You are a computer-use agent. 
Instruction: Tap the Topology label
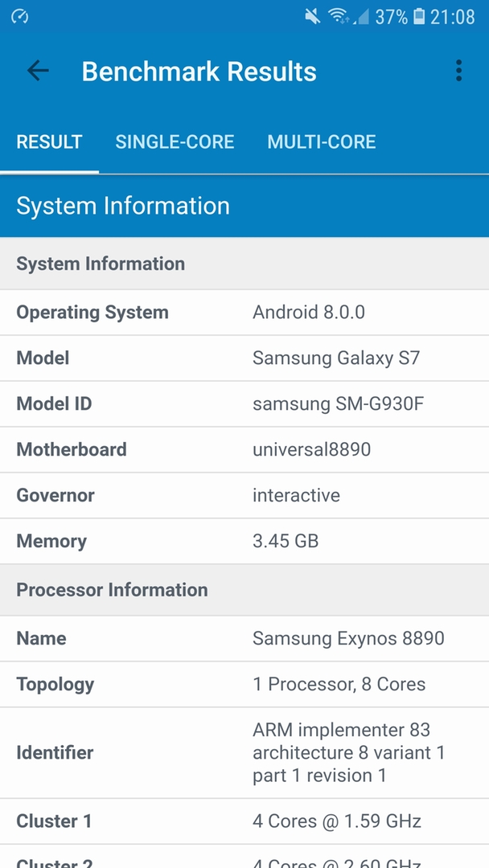55,684
